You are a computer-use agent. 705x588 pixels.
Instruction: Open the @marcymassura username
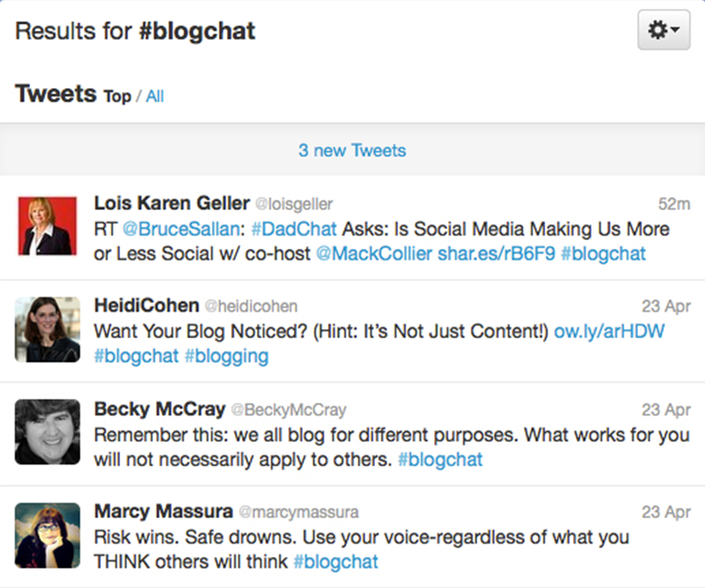[299, 512]
